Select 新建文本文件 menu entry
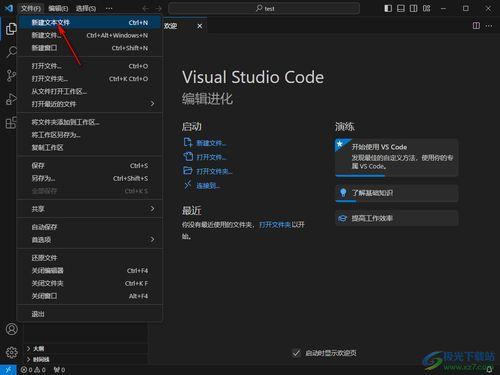This screenshot has width=500, height=375. coord(89,23)
